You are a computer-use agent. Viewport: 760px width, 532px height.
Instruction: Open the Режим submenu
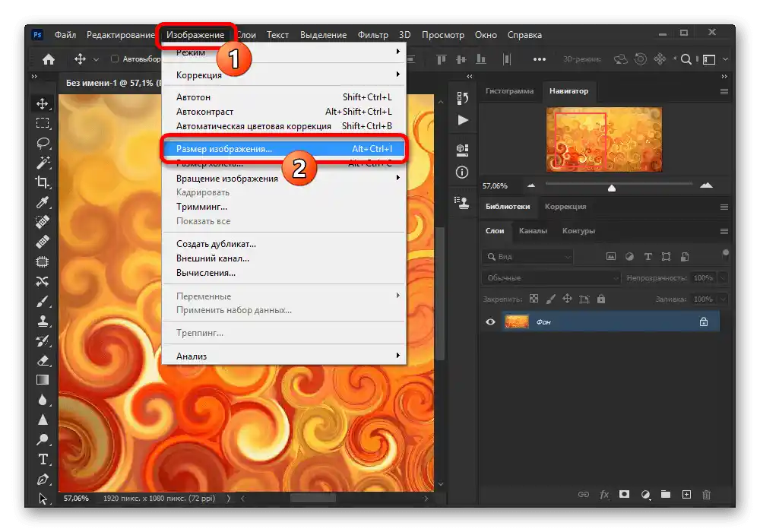[x=283, y=52]
